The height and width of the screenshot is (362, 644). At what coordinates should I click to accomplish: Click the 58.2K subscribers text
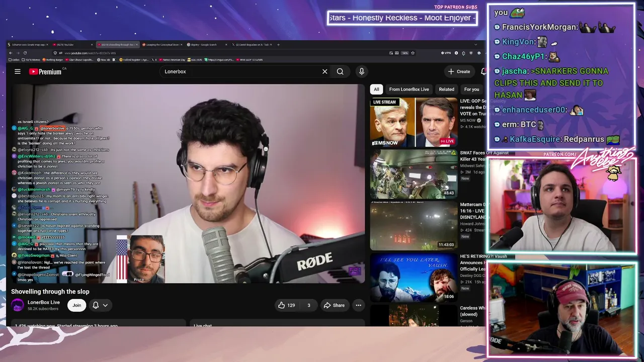43,309
